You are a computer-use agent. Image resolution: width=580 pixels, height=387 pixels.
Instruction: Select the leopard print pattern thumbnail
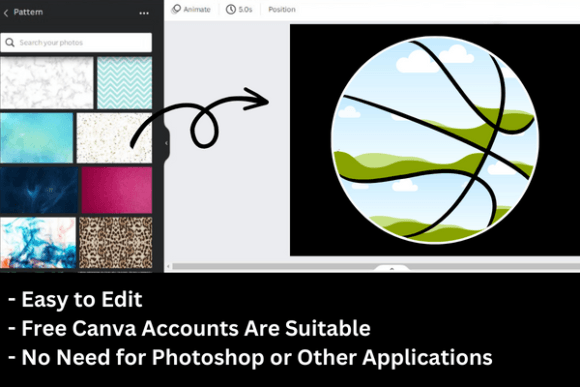(x=116, y=243)
